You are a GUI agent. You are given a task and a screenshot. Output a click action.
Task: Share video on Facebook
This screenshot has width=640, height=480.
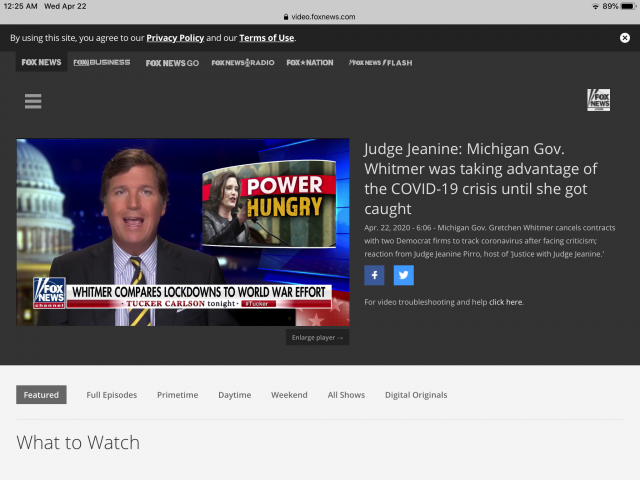click(374, 275)
